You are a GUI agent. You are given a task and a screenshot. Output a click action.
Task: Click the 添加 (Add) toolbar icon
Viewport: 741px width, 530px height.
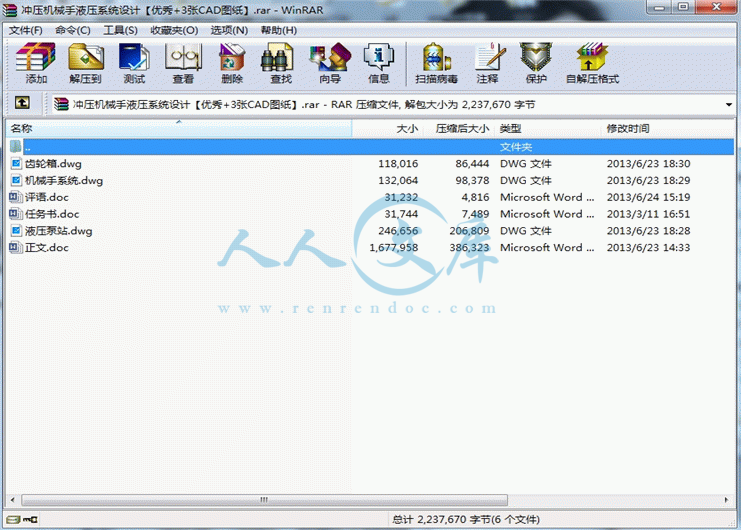click(x=36, y=63)
